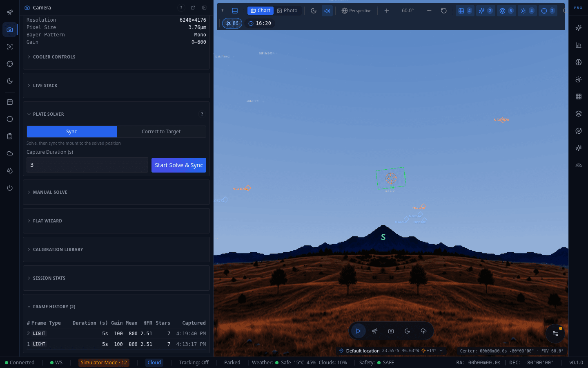This screenshot has width=588, height=368.
Task: Select the Correct to Target tab
Action: [x=161, y=132]
